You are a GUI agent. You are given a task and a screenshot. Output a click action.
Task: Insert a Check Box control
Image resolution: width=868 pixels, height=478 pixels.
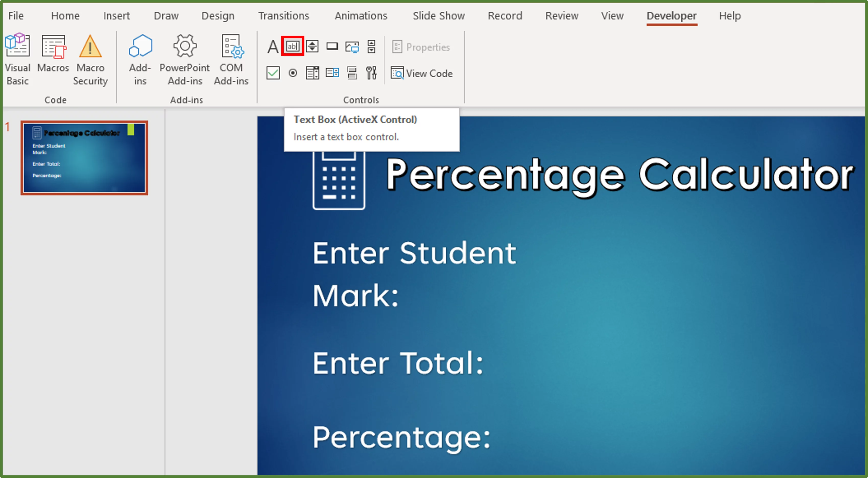click(272, 72)
